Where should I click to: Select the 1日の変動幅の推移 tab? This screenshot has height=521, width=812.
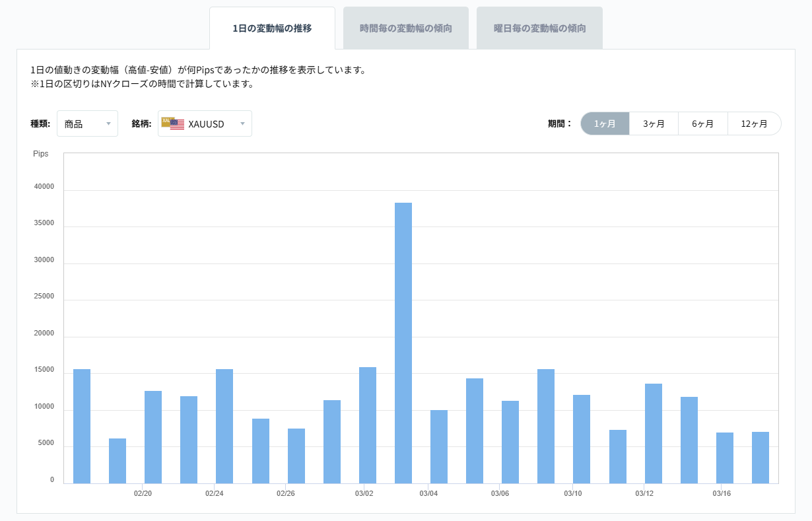272,27
